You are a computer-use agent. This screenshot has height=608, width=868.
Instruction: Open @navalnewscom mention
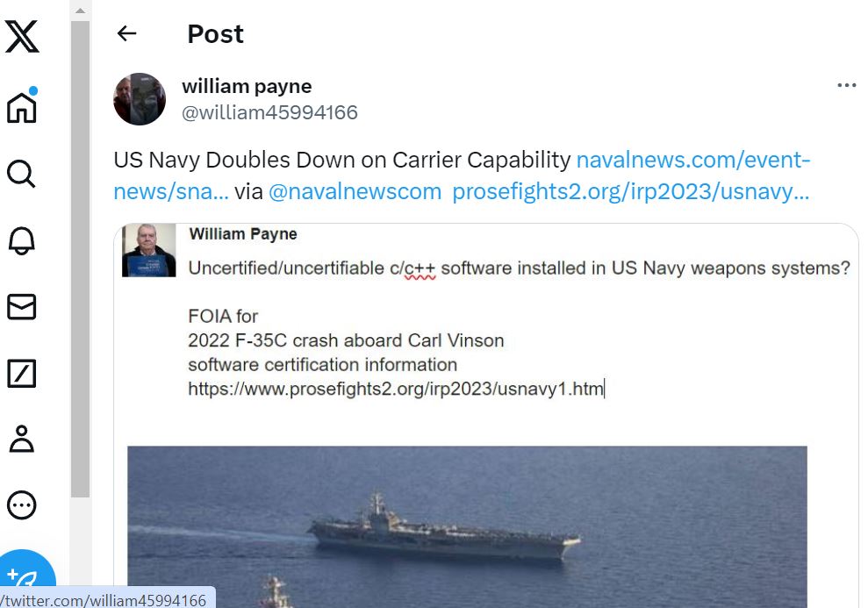(x=355, y=191)
